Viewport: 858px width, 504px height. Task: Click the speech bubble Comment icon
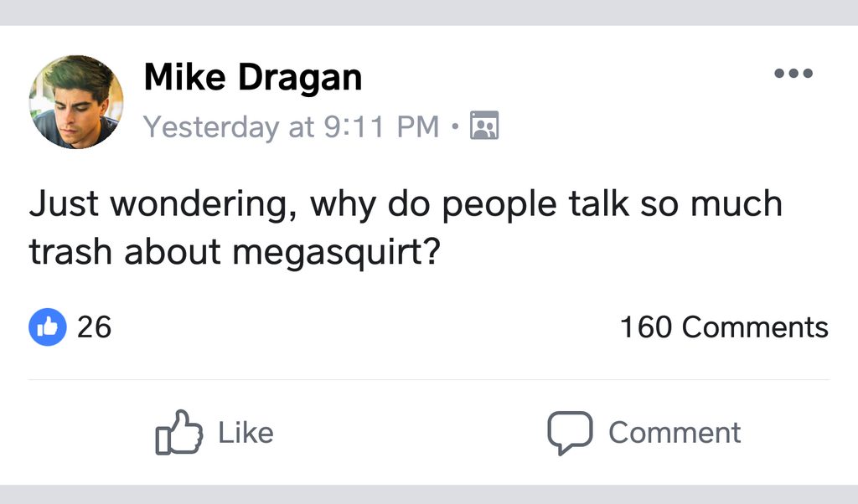tap(570, 432)
